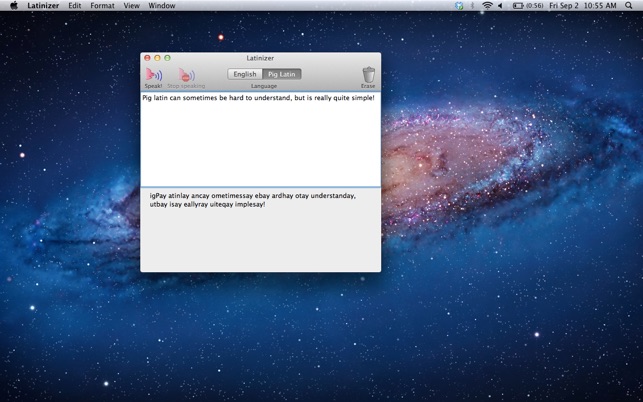The image size is (643, 402).
Task: Open Spotlight search magnifier icon
Action: pyautogui.click(x=629, y=5)
